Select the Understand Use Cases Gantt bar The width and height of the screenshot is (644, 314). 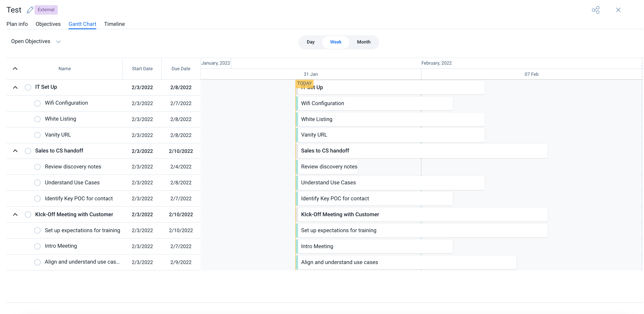pyautogui.click(x=390, y=183)
